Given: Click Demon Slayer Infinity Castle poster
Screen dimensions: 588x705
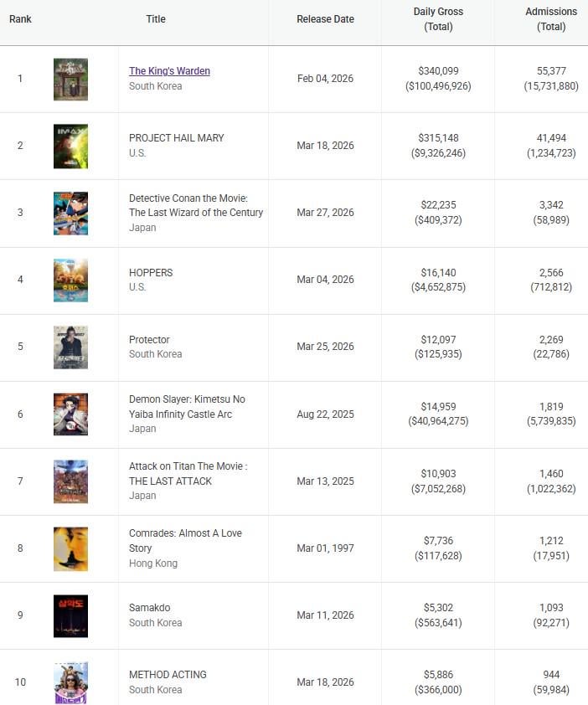Looking at the screenshot, I should (70, 414).
